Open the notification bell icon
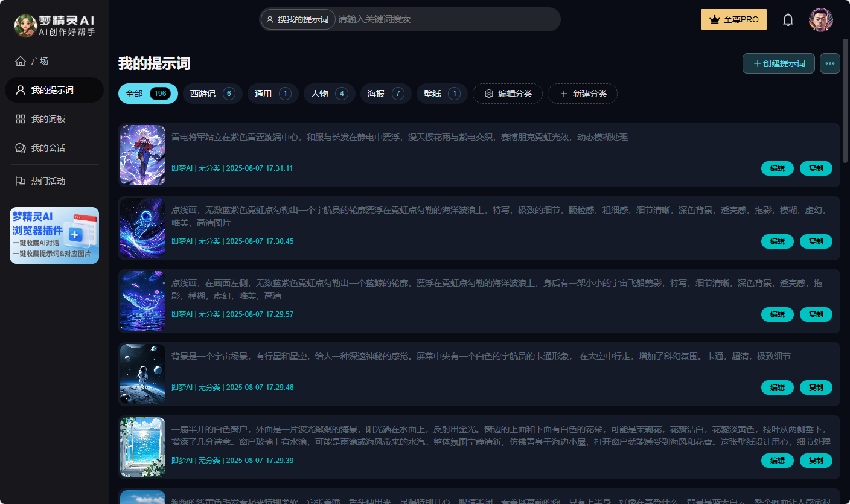This screenshot has width=850, height=504. (788, 19)
